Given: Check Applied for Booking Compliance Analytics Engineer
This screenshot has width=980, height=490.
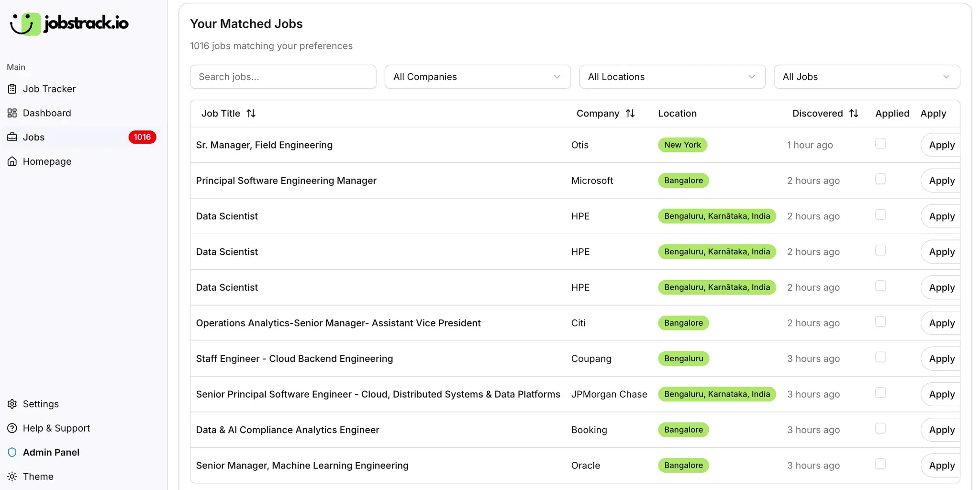Looking at the screenshot, I should (880, 428).
